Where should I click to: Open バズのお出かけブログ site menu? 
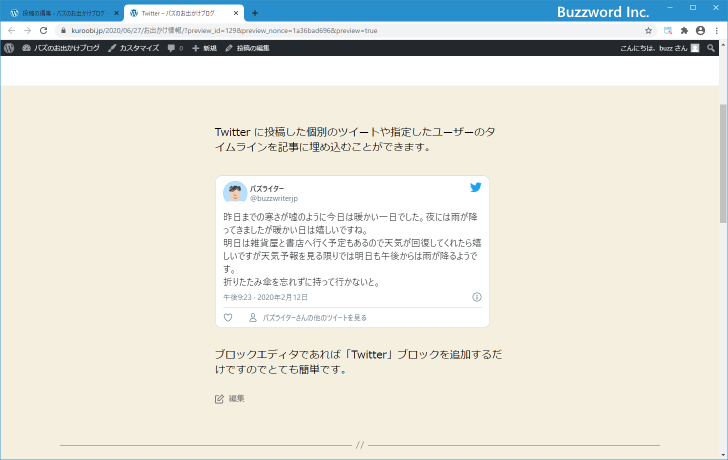[x=61, y=48]
